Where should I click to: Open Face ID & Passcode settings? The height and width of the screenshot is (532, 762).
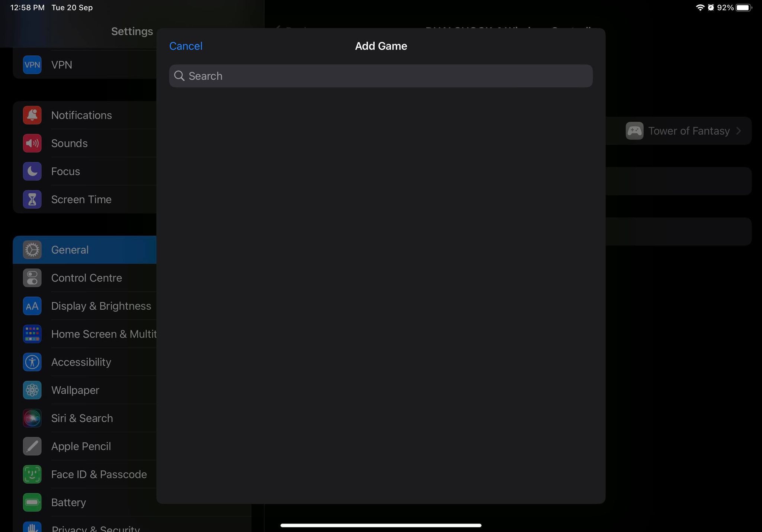99,474
